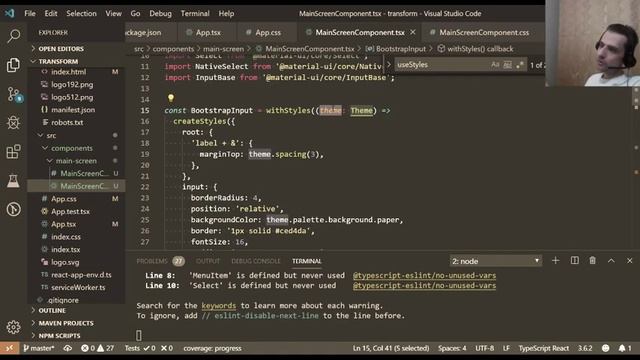Click UTF-8 encoding in status bar
Screen dimensions: 640x360
click(484, 348)
